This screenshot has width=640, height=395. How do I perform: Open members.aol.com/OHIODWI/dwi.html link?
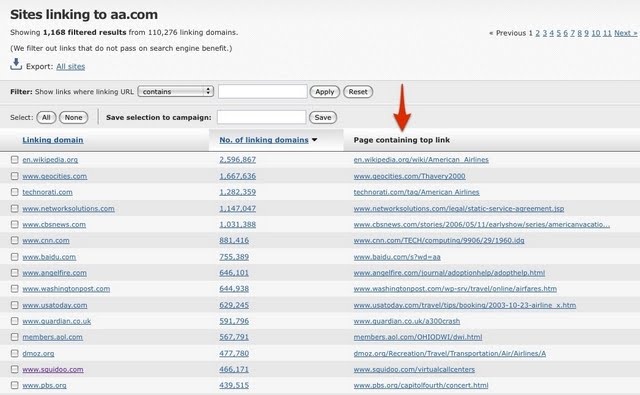418,337
